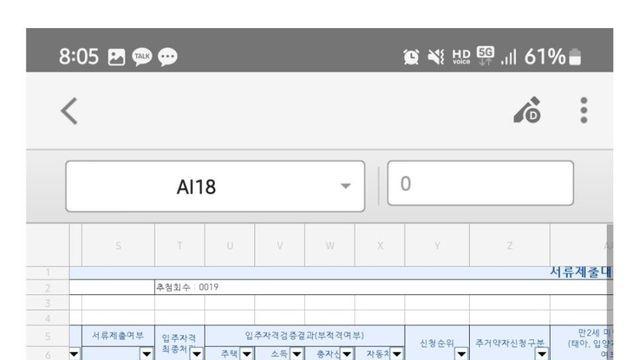The width and height of the screenshot is (640, 360).
Task: Open filter dropdown for 주택 column
Action: 247,354
